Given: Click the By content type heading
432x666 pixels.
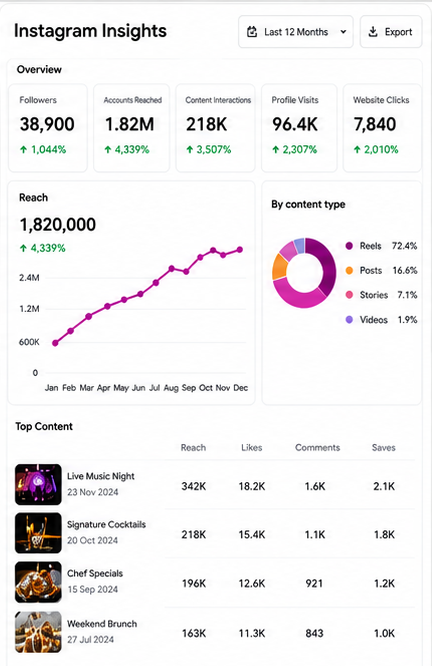Looking at the screenshot, I should (x=308, y=204).
